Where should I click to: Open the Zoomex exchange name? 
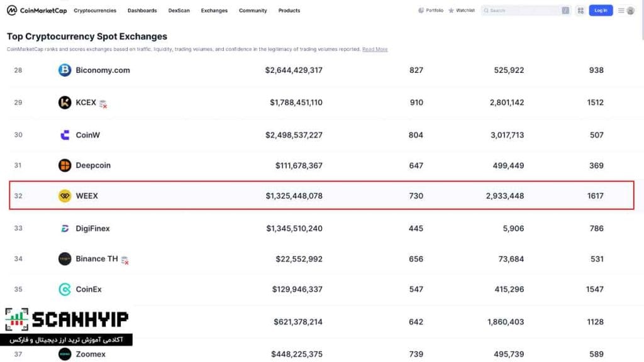pos(91,354)
